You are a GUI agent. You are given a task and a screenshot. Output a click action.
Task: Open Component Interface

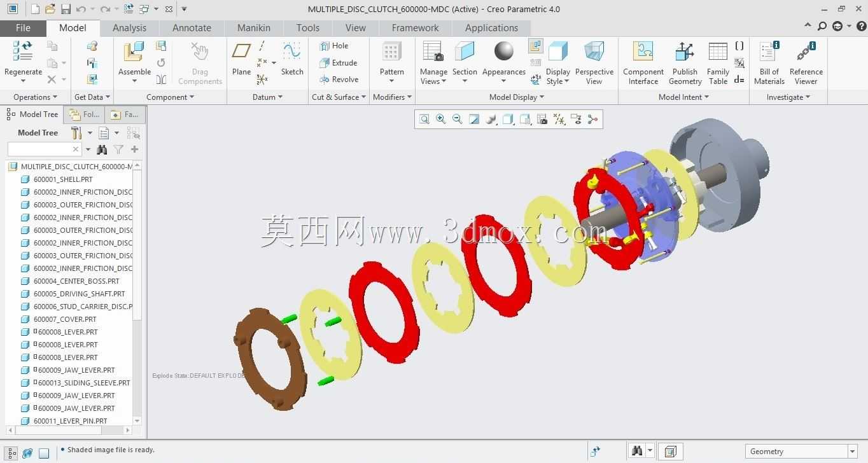click(x=643, y=63)
